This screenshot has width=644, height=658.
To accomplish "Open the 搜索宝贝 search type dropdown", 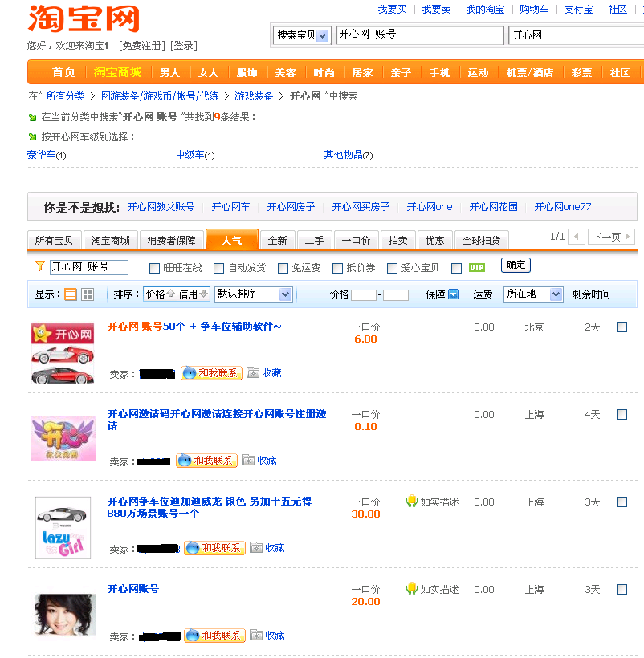I will tap(302, 35).
